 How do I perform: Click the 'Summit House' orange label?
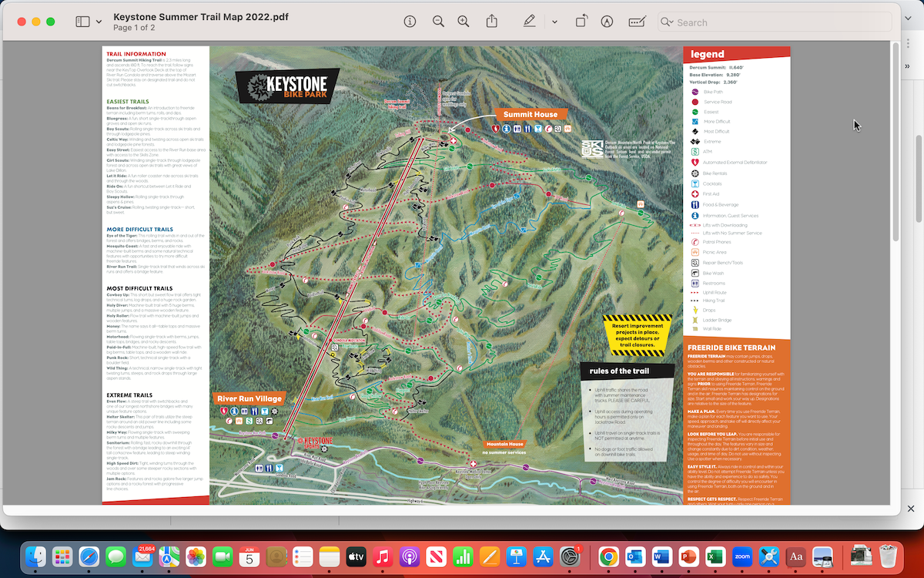(x=530, y=114)
